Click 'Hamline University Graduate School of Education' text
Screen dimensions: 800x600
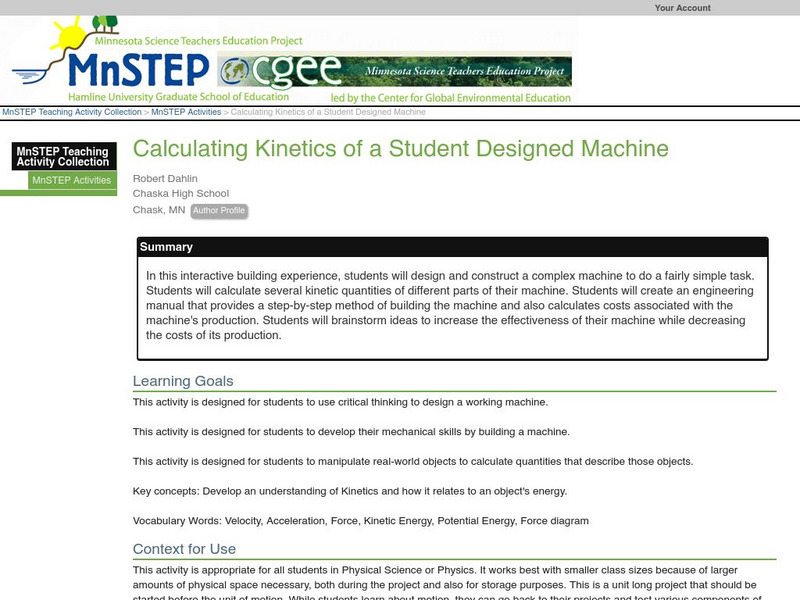(179, 96)
